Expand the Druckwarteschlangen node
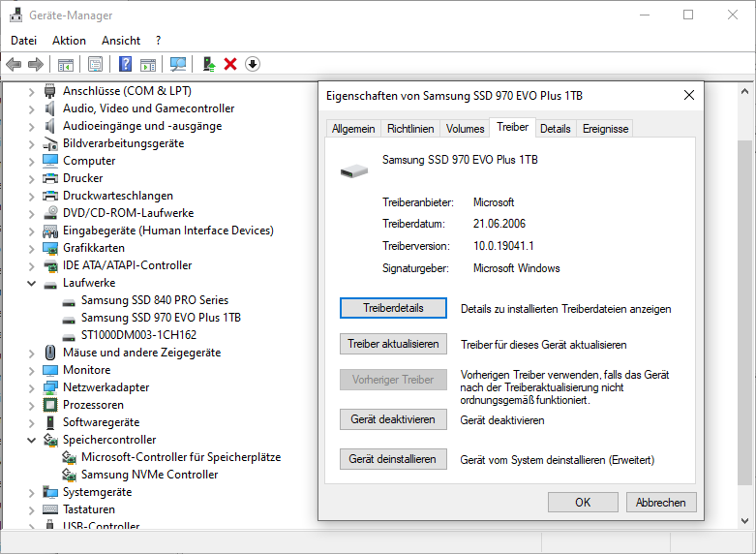Image resolution: width=756 pixels, height=554 pixels. point(31,197)
